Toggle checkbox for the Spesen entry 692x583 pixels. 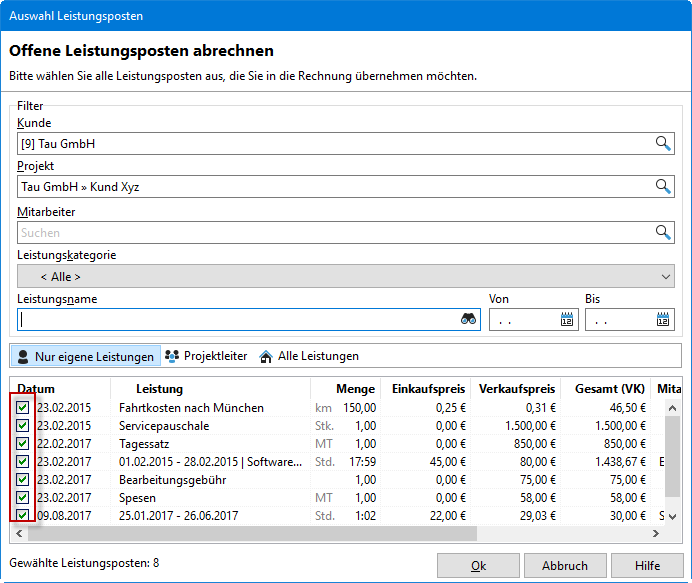(x=23, y=497)
